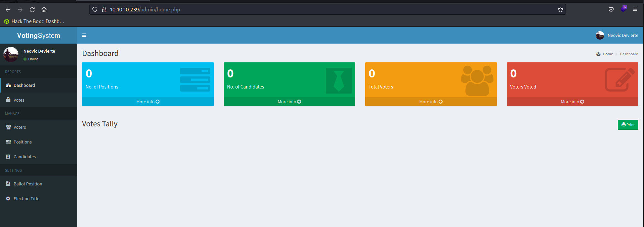This screenshot has width=644, height=227.
Task: Click the Online status text
Action: [33, 59]
